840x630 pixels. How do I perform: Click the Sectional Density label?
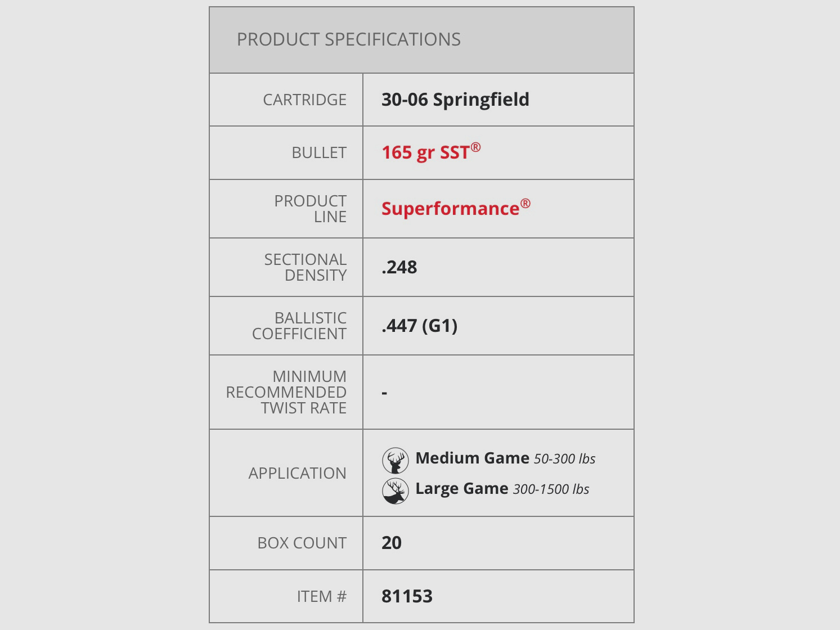click(305, 267)
